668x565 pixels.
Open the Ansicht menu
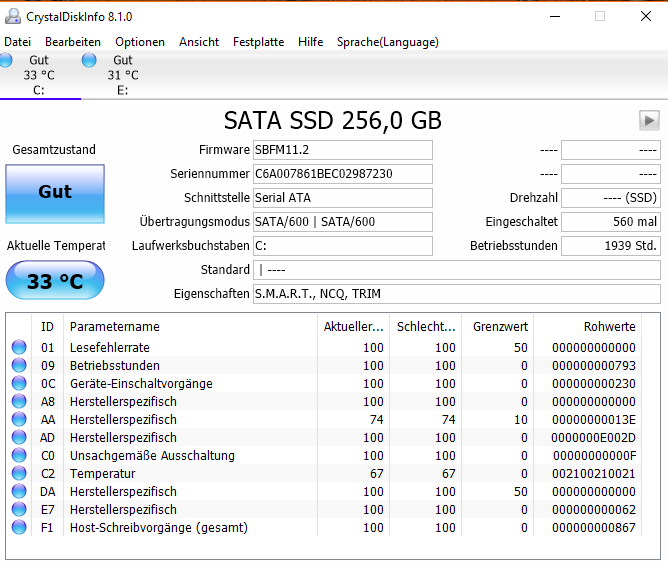coord(199,42)
